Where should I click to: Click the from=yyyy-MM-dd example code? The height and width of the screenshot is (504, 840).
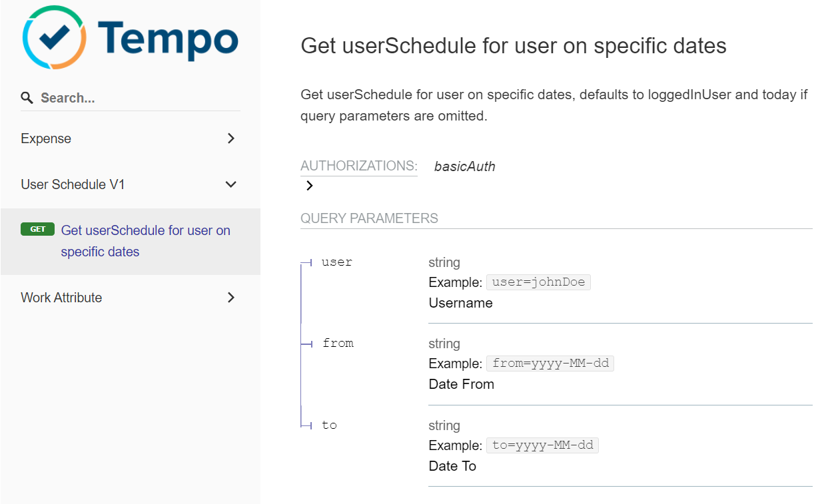point(550,364)
